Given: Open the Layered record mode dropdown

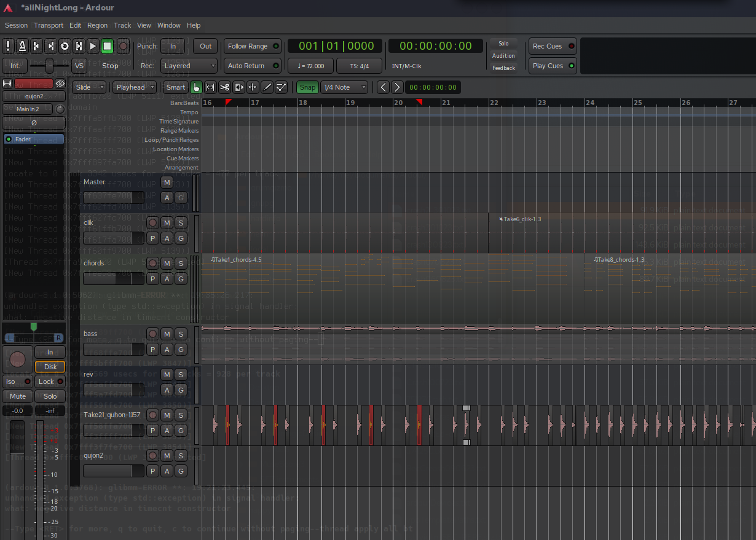Looking at the screenshot, I should (x=189, y=66).
